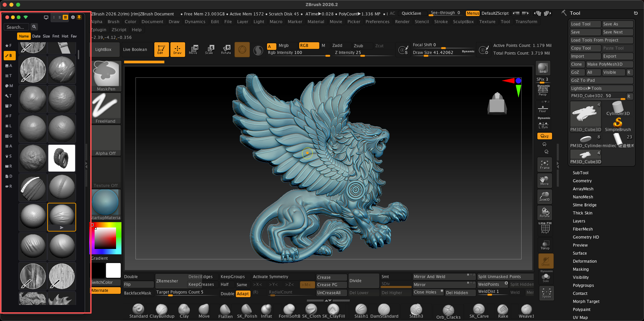644x321 pixels.
Task: Choose the Orb_Cracks brush
Action: (448, 312)
